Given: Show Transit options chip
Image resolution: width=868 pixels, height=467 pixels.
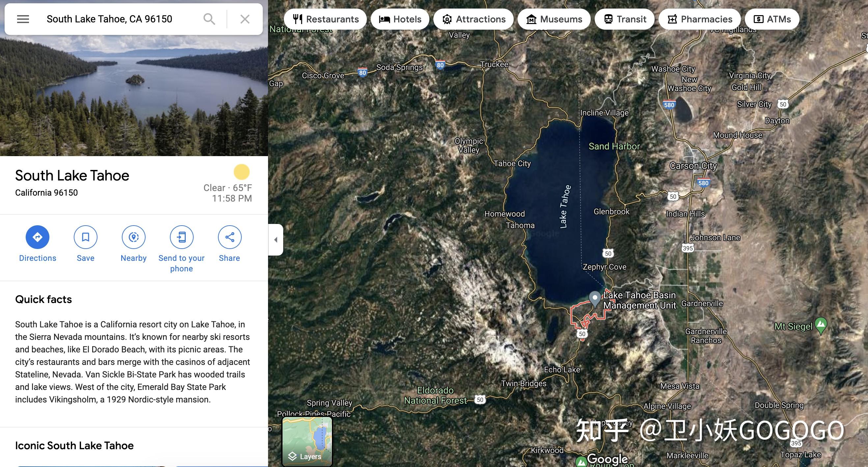Looking at the screenshot, I should tap(625, 19).
